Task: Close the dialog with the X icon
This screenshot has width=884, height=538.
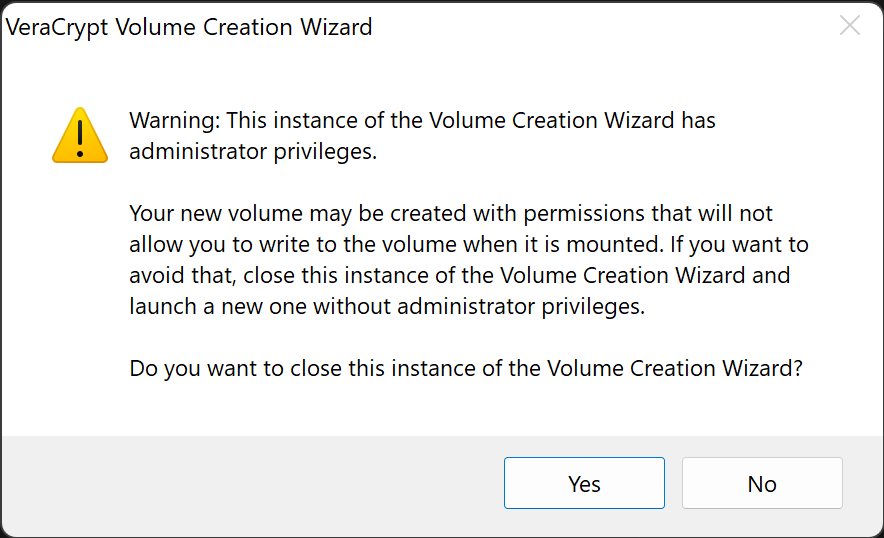Action: (850, 25)
